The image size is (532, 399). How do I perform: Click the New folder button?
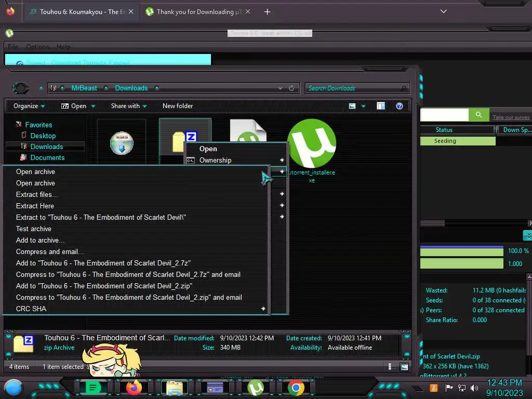(x=178, y=106)
